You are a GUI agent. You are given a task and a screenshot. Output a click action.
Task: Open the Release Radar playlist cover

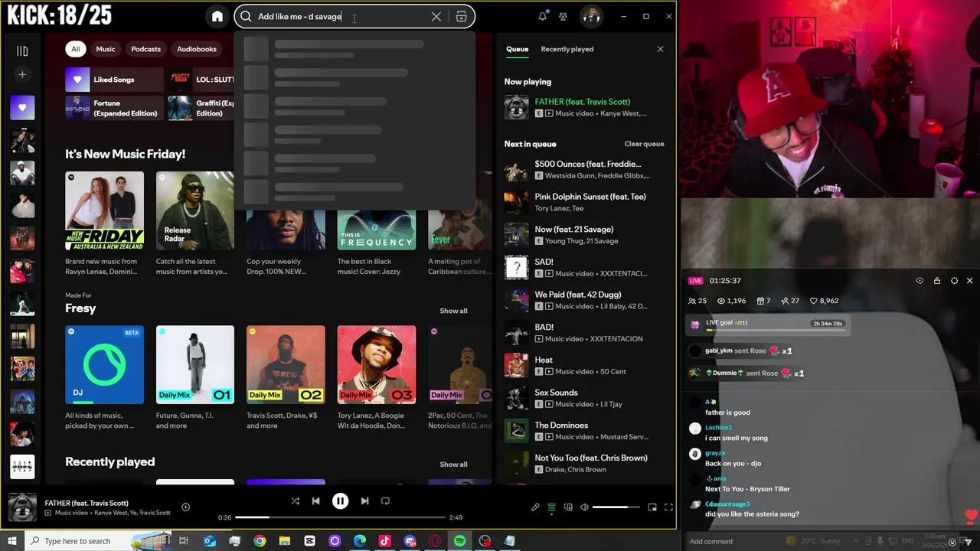click(x=195, y=210)
